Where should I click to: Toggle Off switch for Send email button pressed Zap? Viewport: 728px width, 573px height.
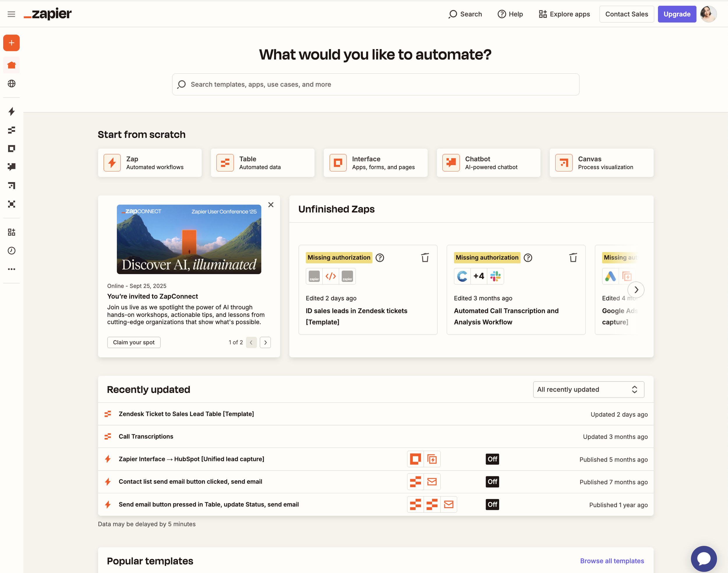[x=492, y=504]
